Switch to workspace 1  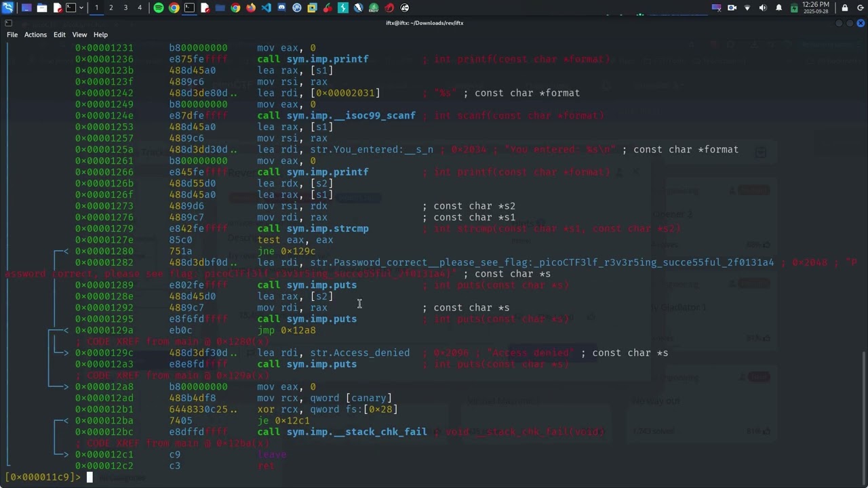[96, 7]
